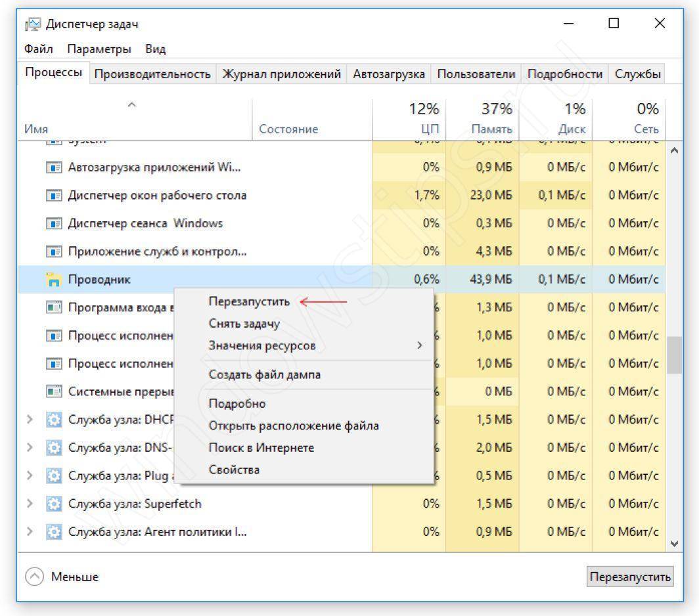Expand the Служба узла: DNS group
The image size is (699, 616).
[30, 448]
